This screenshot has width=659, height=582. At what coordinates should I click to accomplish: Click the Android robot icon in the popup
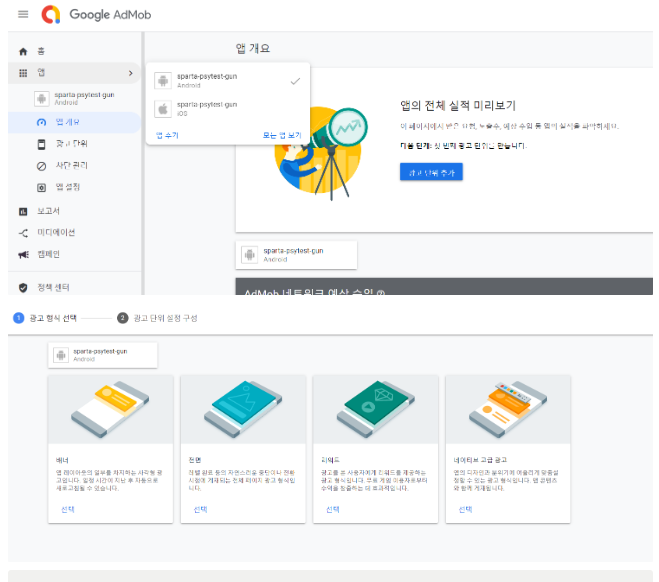coord(163,81)
